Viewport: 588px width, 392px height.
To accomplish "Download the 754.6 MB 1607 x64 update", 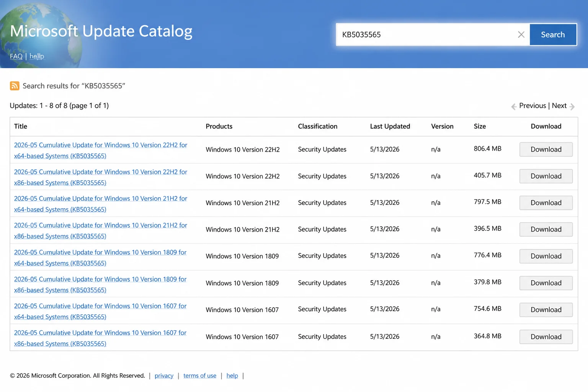I will pyautogui.click(x=546, y=310).
